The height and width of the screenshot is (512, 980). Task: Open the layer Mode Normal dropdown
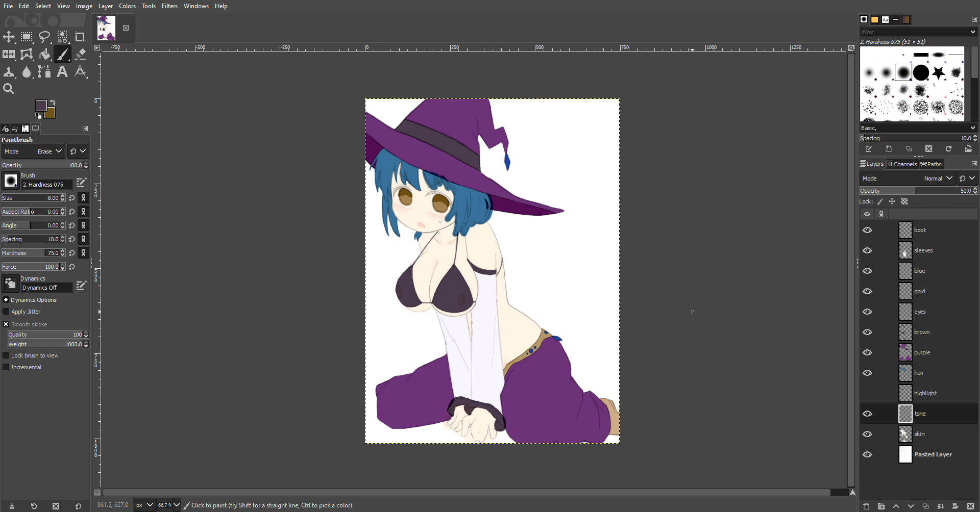pyautogui.click(x=906, y=178)
